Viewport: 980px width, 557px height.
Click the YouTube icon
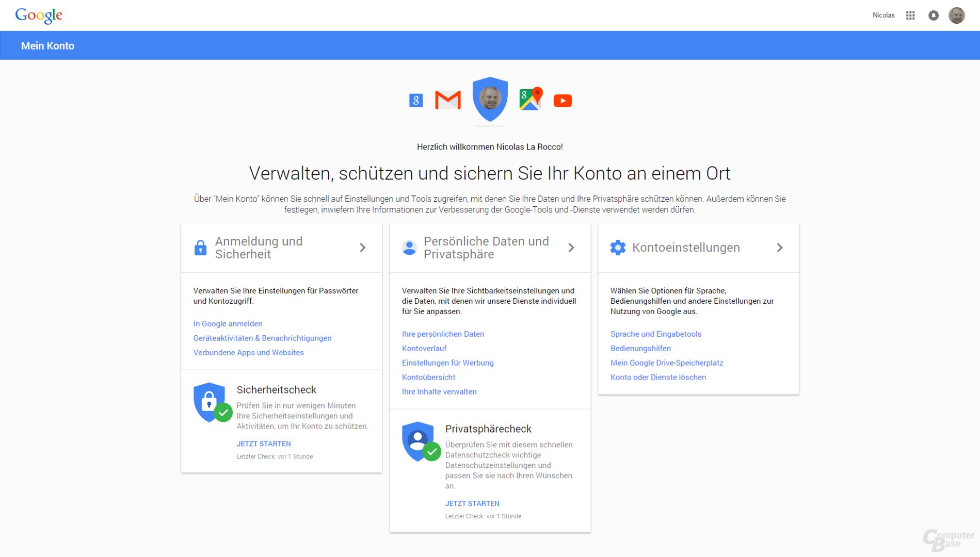click(x=563, y=101)
